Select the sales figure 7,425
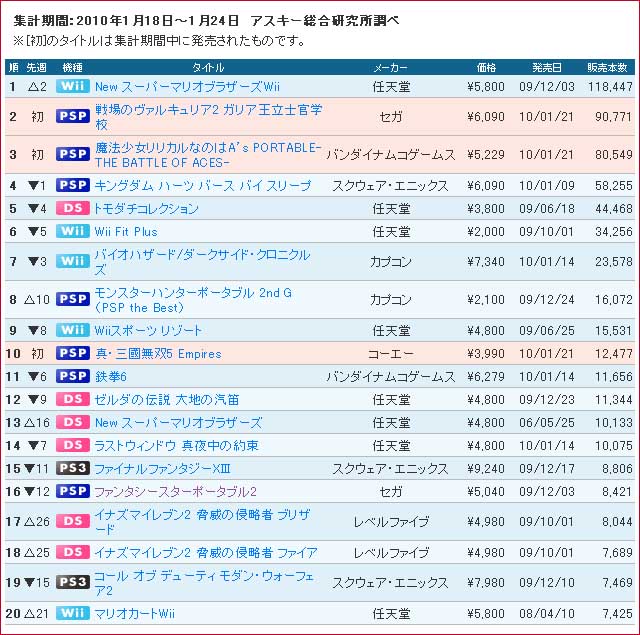Image resolution: width=640 pixels, height=635 pixels. [617, 613]
